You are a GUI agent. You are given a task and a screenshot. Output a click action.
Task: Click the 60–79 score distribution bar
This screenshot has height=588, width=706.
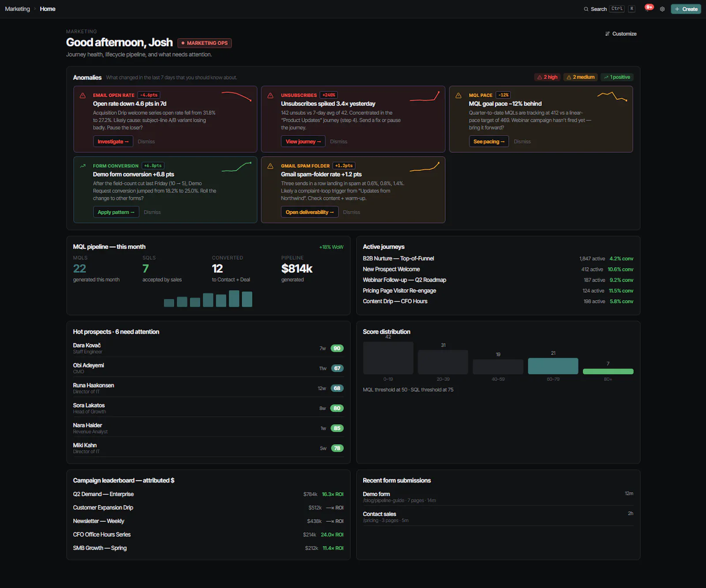[553, 366]
